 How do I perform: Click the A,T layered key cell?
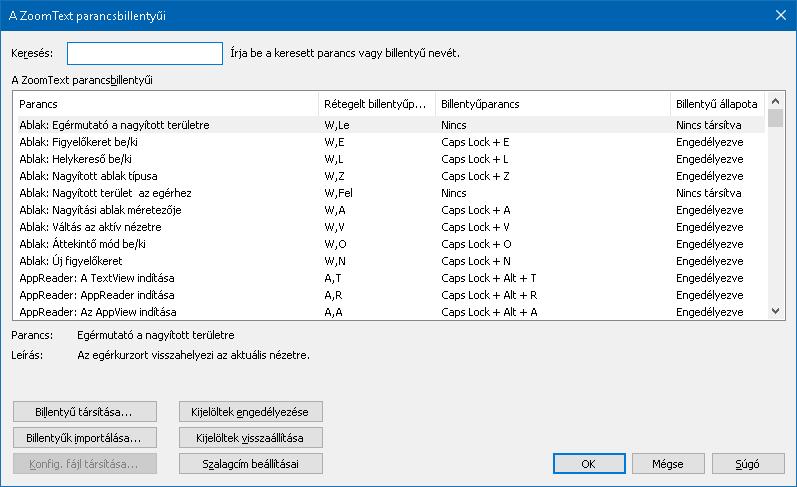tap(333, 278)
